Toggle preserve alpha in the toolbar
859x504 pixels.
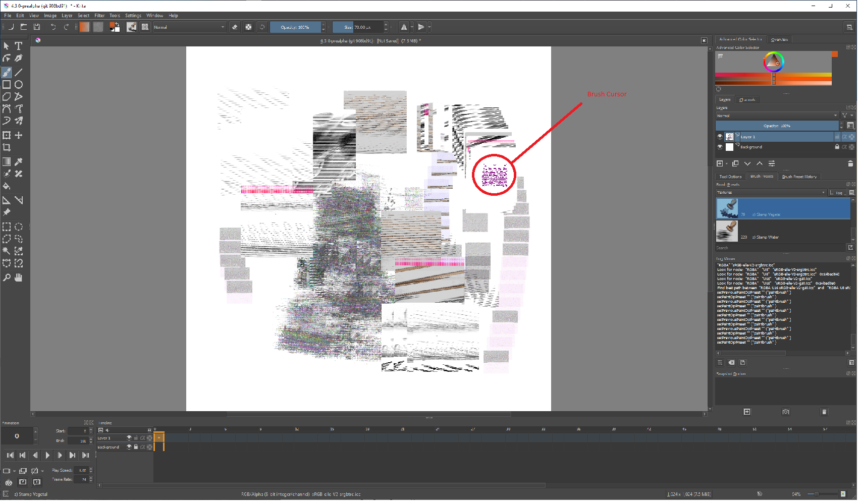(x=248, y=27)
